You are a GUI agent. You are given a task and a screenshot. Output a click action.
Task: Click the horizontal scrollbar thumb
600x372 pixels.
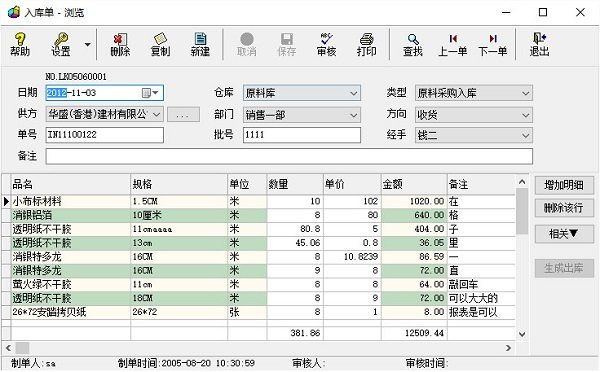point(22,348)
